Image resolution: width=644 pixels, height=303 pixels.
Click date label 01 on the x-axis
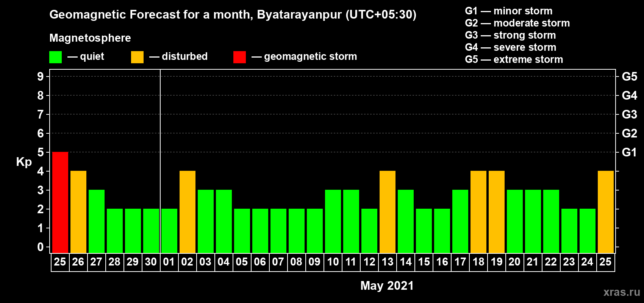pos(169,262)
